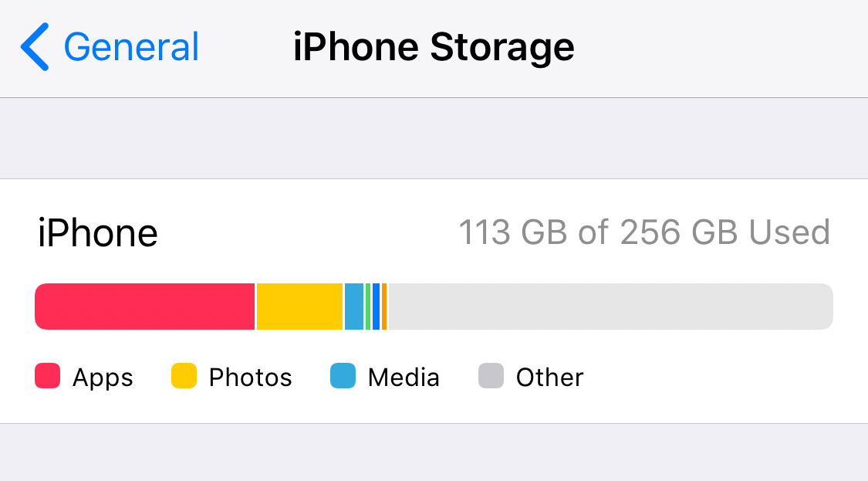Select the Photos legend label
This screenshot has height=481, width=868.
250,378
